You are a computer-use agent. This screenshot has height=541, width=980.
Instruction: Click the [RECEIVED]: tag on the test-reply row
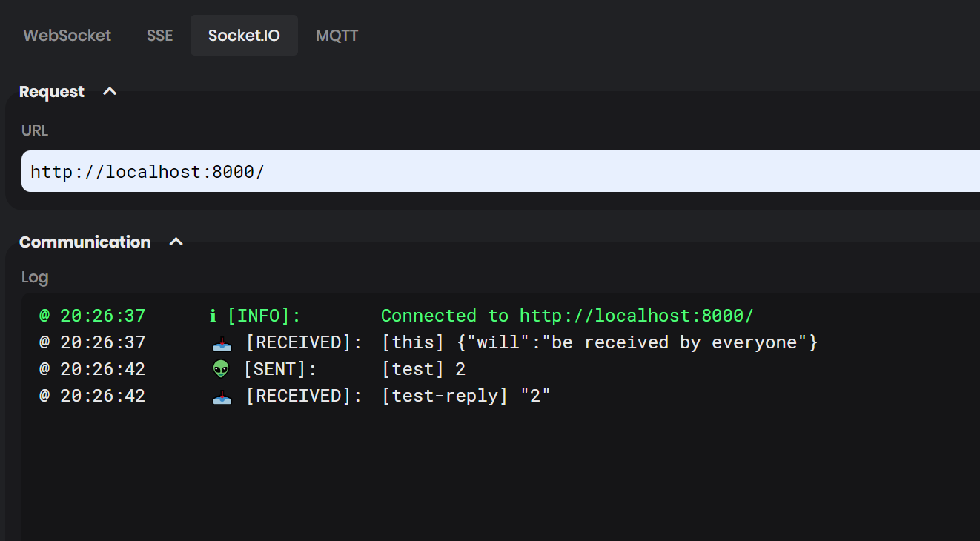coord(304,396)
